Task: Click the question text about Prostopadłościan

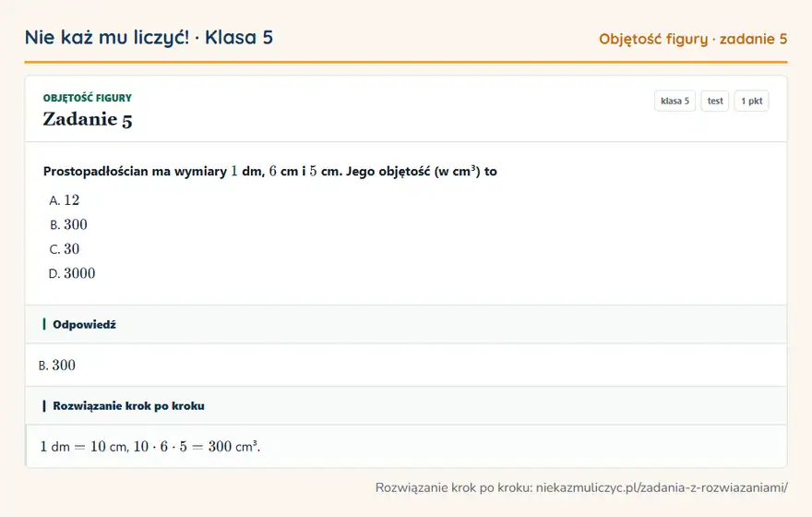Action: pyautogui.click(x=270, y=171)
